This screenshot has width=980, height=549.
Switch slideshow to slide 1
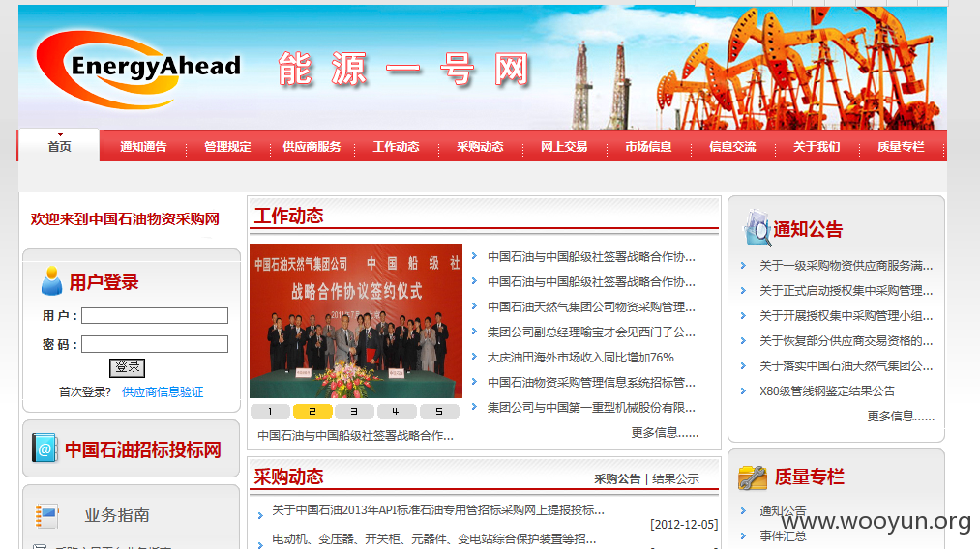tap(270, 412)
